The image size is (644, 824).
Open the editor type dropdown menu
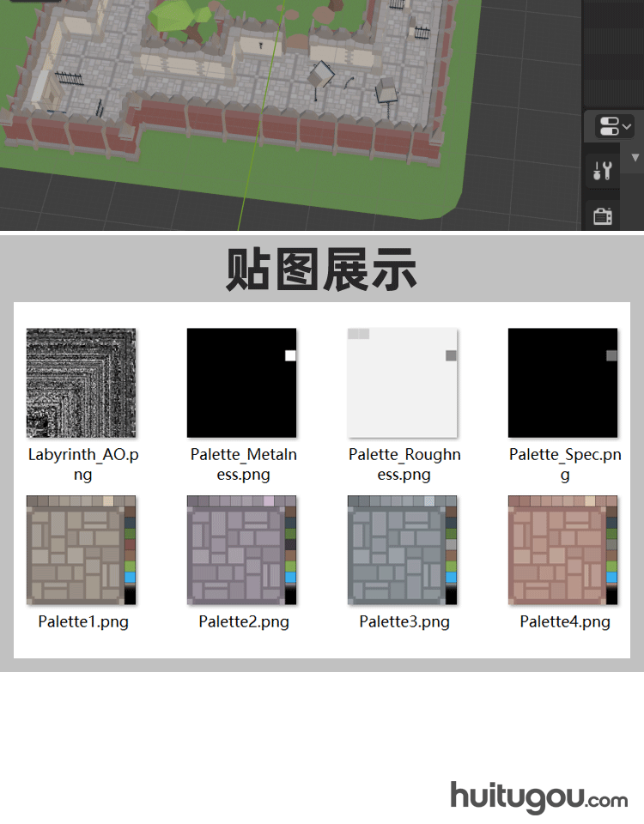click(x=614, y=127)
